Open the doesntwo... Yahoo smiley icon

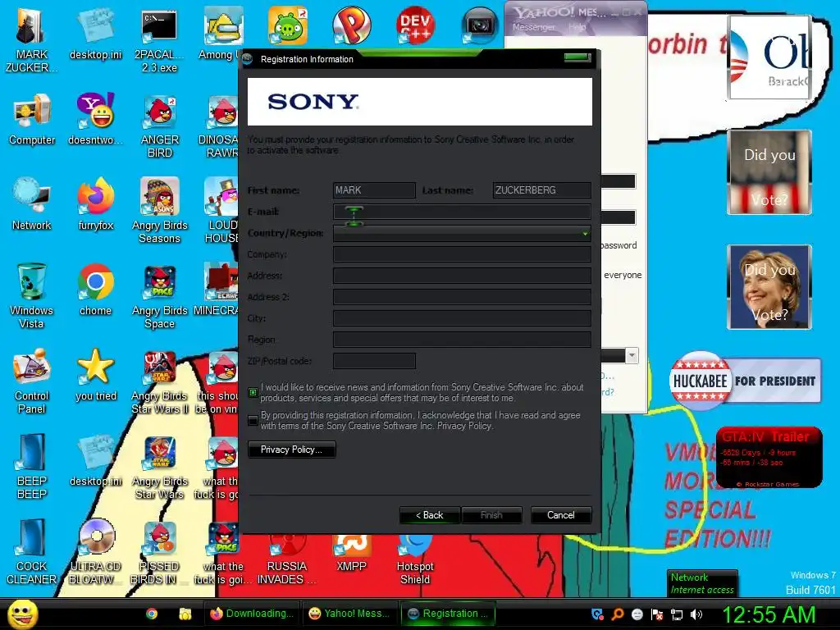95,119
